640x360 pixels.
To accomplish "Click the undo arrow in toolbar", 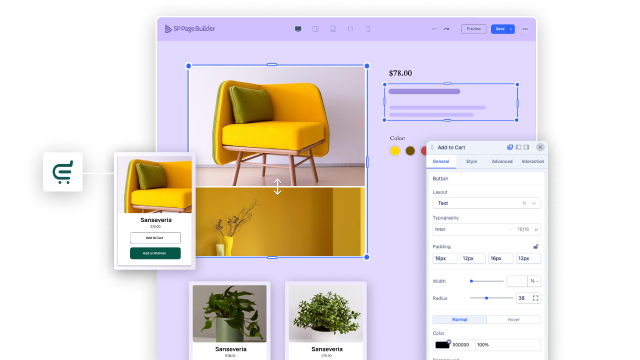I will [434, 29].
